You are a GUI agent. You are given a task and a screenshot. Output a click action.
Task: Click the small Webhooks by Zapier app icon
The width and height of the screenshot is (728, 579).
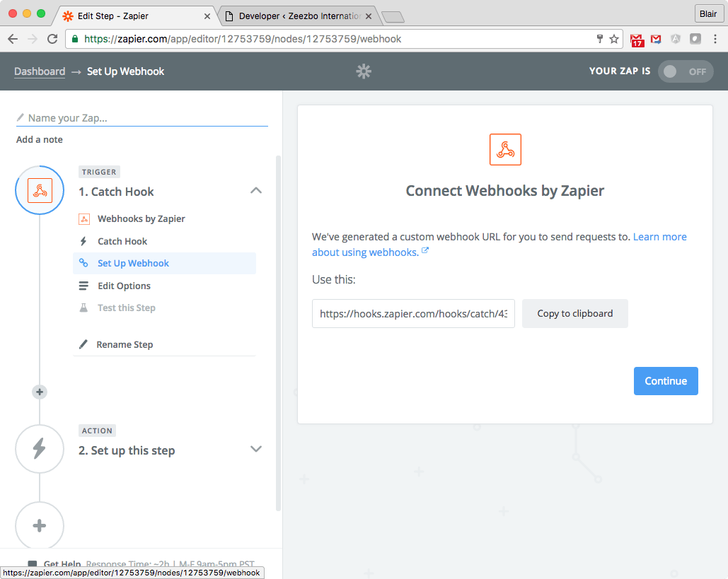tap(84, 219)
